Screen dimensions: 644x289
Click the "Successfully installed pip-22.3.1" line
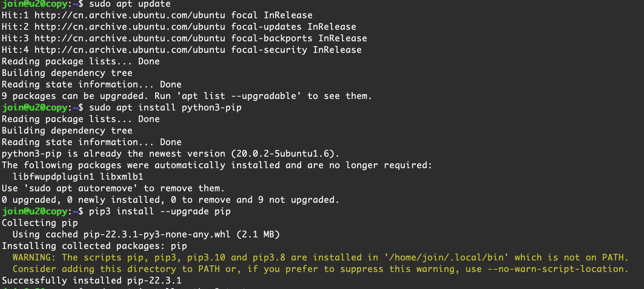click(92, 280)
